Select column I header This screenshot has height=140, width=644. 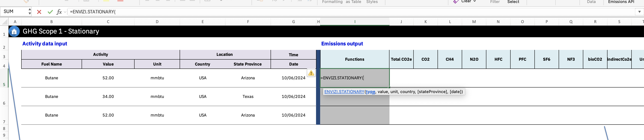(354, 22)
